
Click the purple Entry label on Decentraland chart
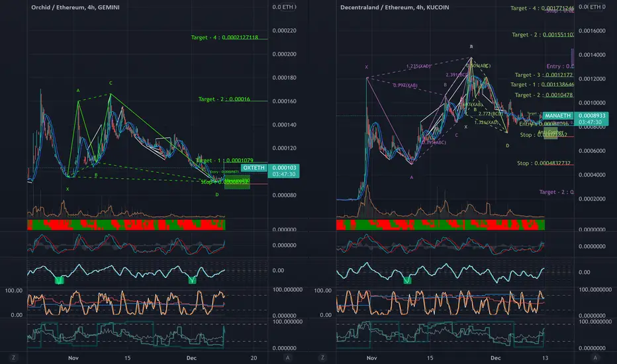coord(560,66)
